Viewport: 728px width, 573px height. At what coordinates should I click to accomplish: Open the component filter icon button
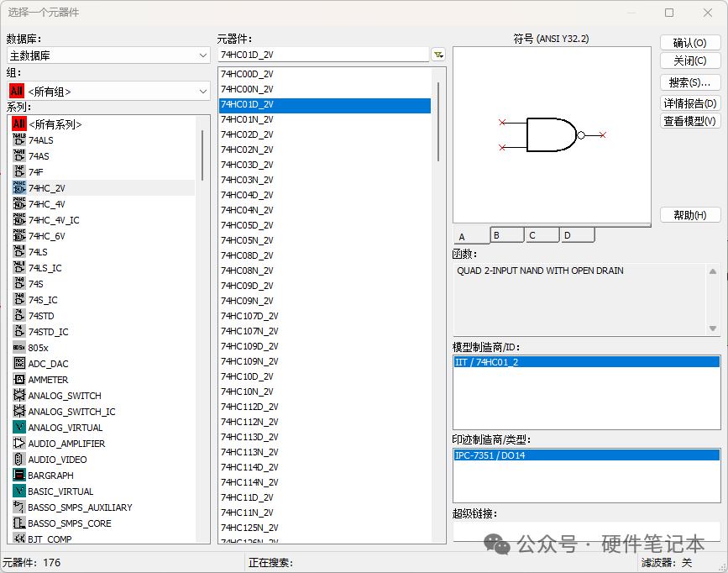pos(438,55)
